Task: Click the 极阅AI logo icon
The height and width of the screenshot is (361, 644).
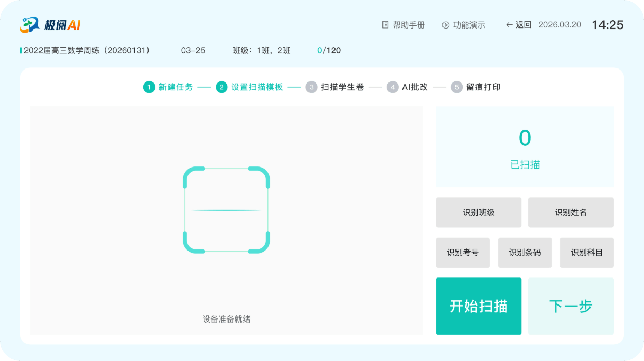Action: [30, 24]
